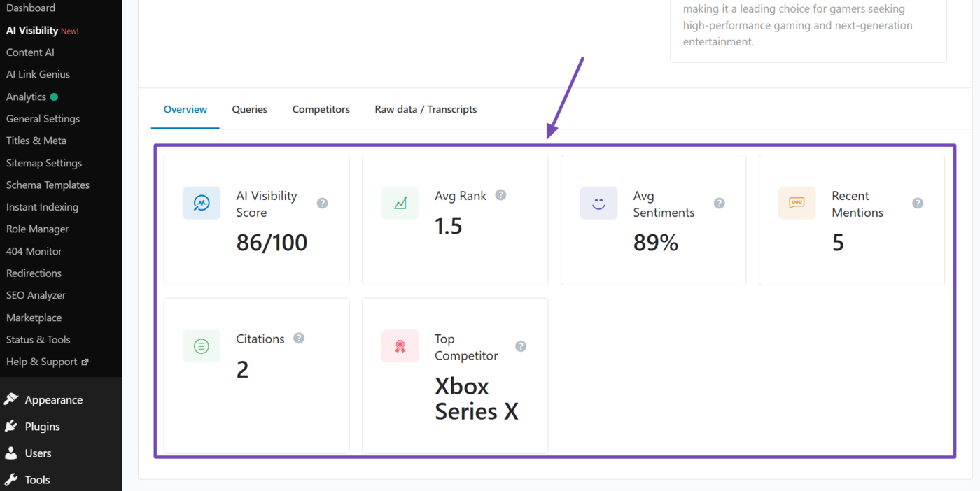Click the Citations list icon
Screen dimensions: 980x491
(x=202, y=346)
